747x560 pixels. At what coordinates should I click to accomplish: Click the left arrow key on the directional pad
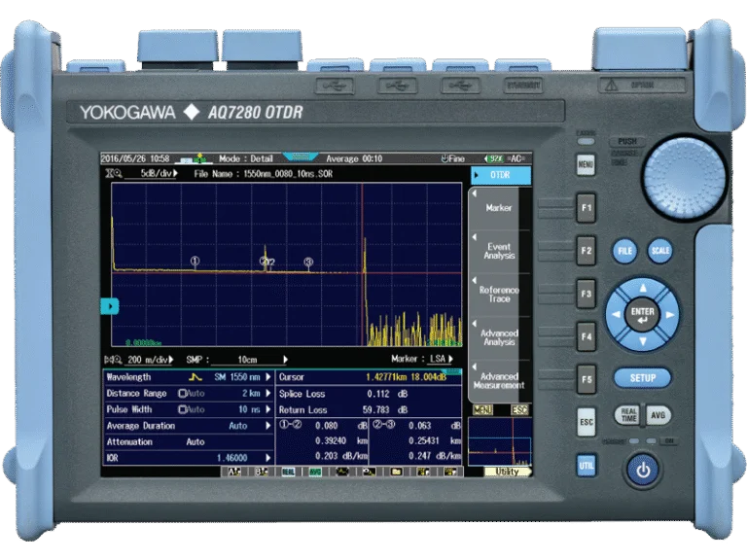coord(616,314)
